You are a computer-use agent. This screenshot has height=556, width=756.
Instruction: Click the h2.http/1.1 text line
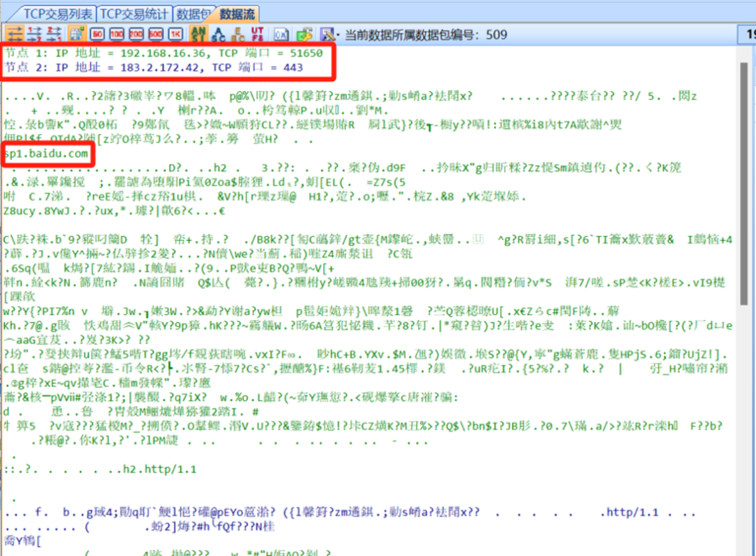(x=160, y=469)
